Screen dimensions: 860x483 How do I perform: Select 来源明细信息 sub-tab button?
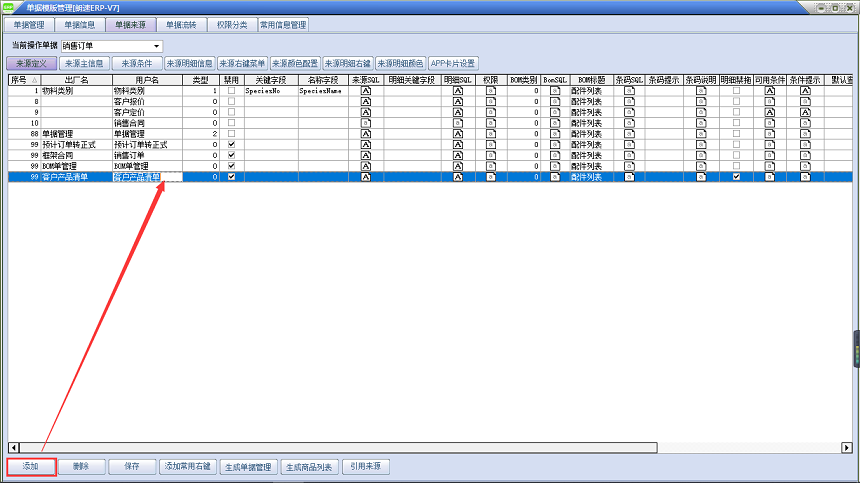pos(189,62)
